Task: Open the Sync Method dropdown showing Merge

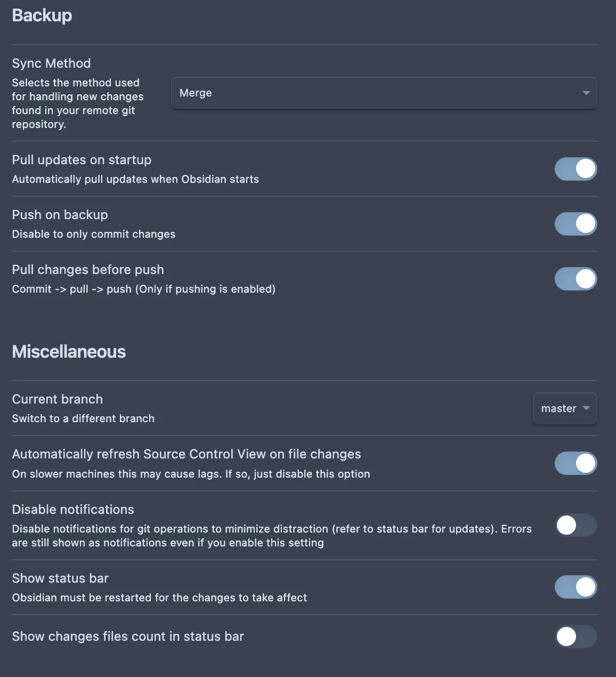Action: [x=383, y=93]
